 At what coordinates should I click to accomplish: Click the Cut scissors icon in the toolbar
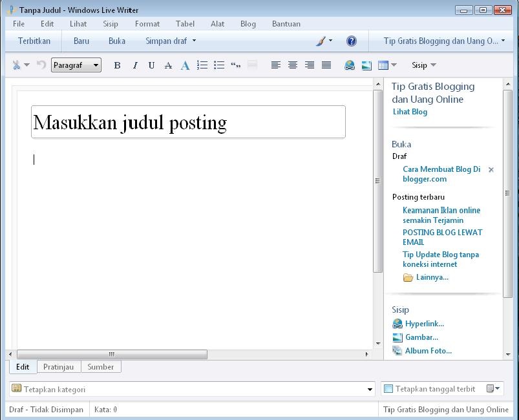(16, 65)
